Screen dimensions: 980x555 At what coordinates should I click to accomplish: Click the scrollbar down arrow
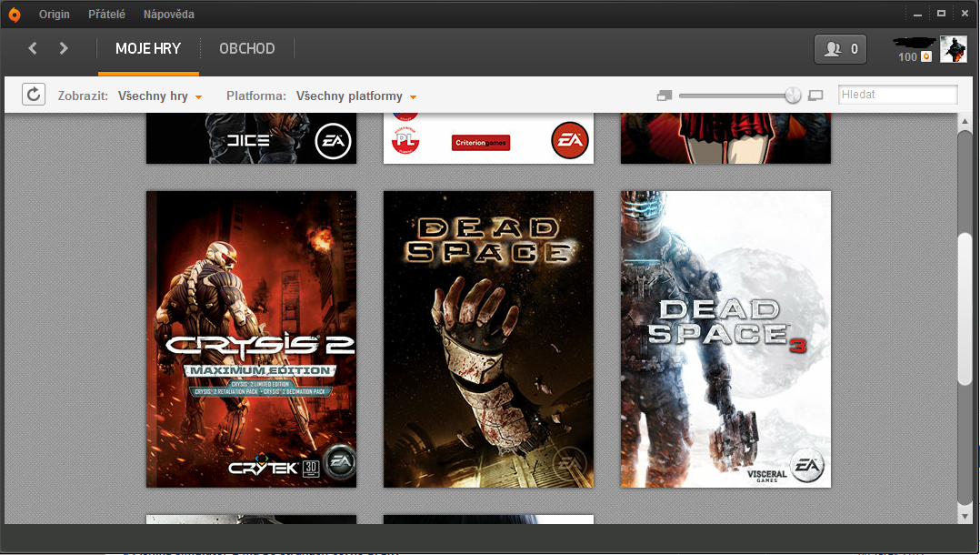(x=965, y=516)
